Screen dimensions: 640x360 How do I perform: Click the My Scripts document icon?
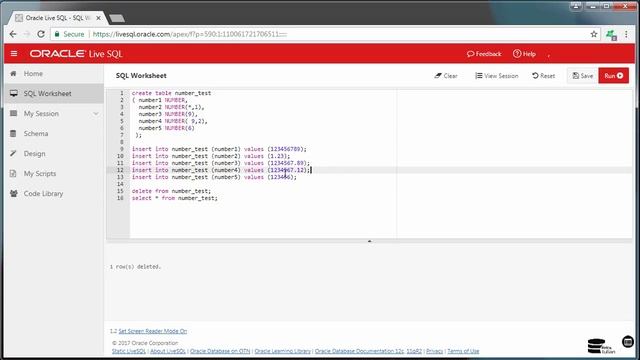(13, 173)
